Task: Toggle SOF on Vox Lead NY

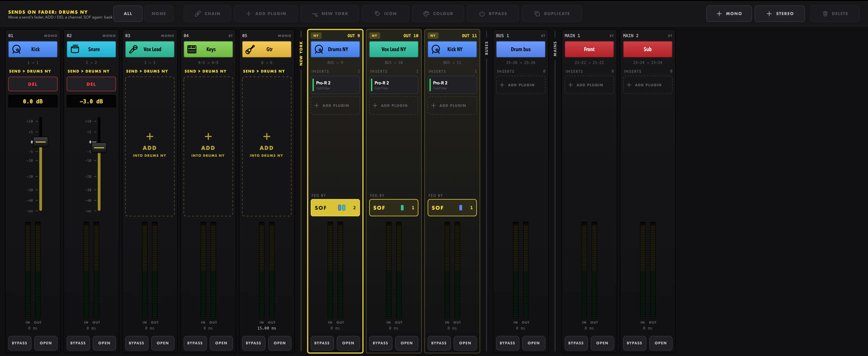Action: (394, 208)
